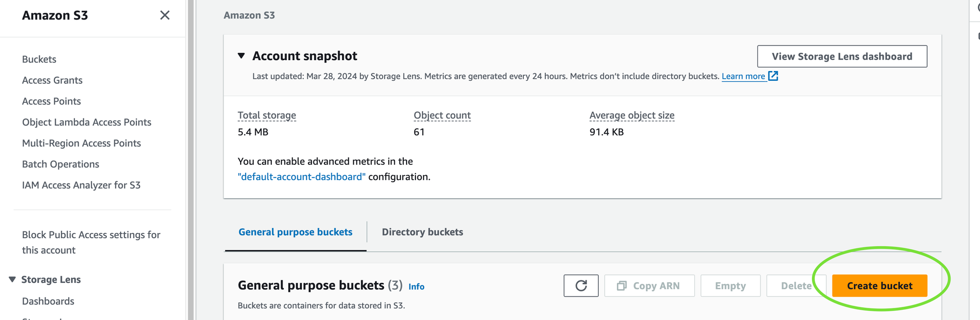980x320 pixels.
Task: Open Block Public Access settings for this account
Action: coord(91,242)
